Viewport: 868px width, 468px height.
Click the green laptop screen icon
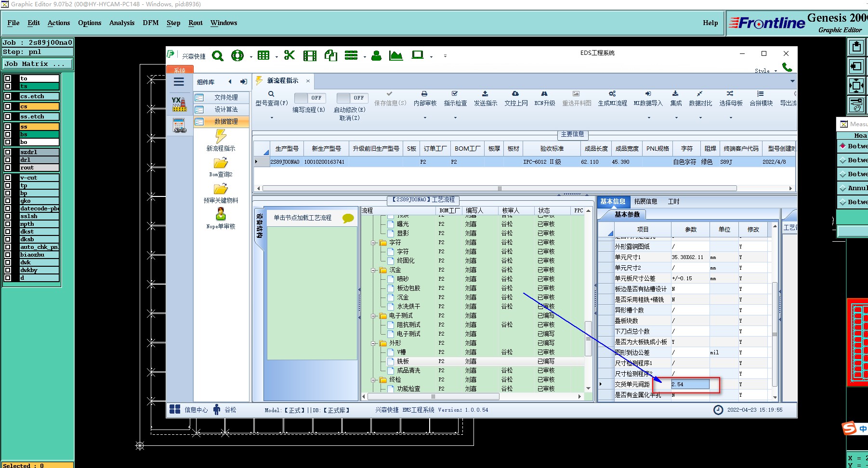click(x=418, y=55)
